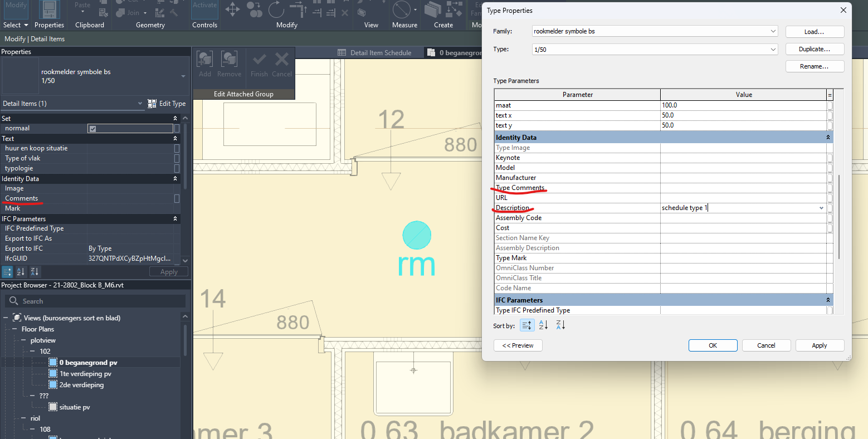The width and height of the screenshot is (868, 439).
Task: Select the Move tool in Modify panel
Action: coord(232,9)
